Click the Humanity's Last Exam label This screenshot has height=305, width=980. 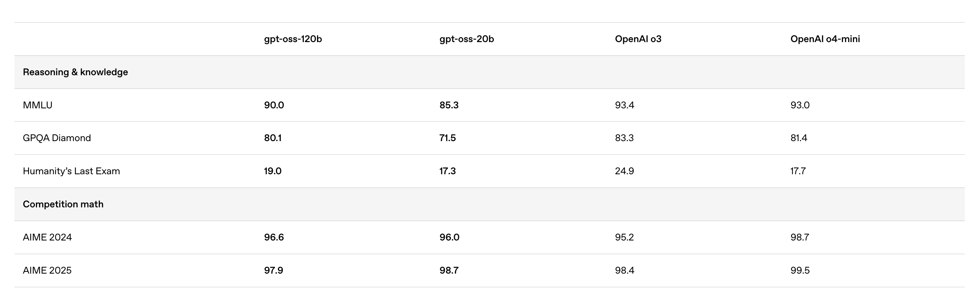(71, 171)
